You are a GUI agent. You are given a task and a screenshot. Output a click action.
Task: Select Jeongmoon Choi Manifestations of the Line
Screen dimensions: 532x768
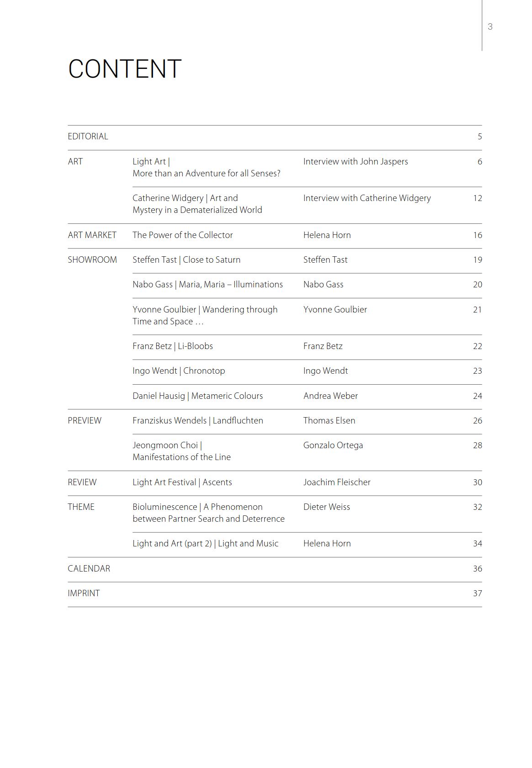pyautogui.click(x=182, y=451)
